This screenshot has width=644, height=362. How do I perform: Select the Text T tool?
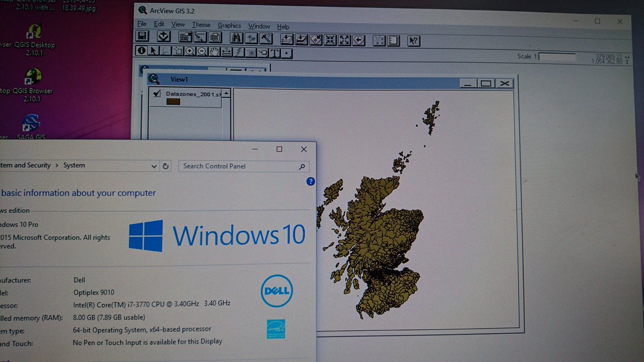tap(275, 53)
